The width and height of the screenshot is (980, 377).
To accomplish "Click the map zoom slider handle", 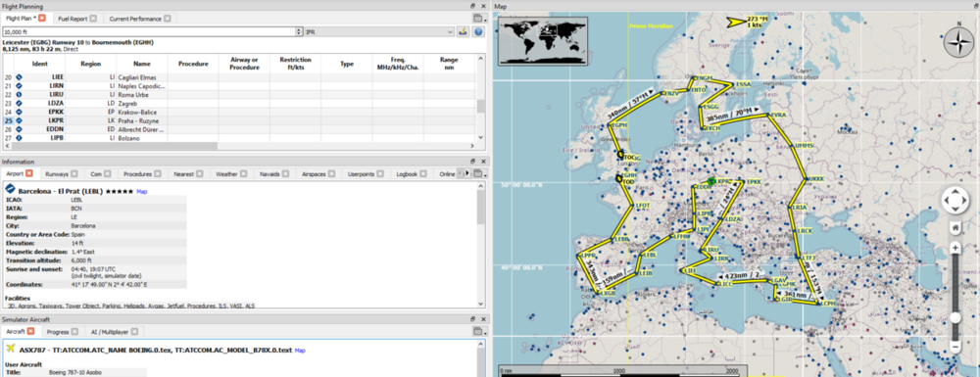I will (x=955, y=317).
